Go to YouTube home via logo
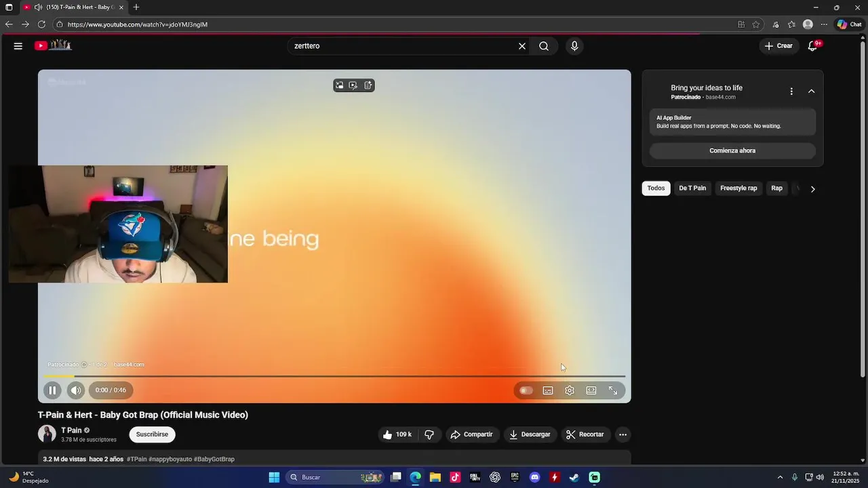The height and width of the screenshot is (488, 868). click(x=53, y=45)
